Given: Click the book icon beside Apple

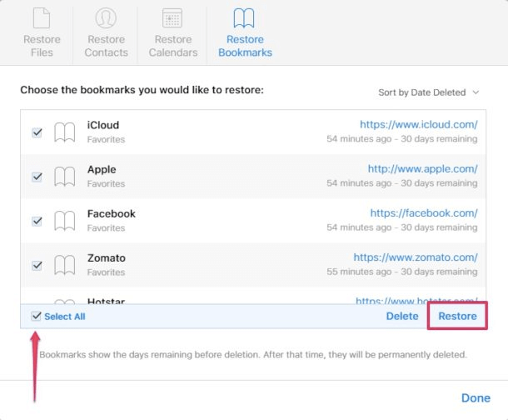Looking at the screenshot, I should (x=64, y=177).
